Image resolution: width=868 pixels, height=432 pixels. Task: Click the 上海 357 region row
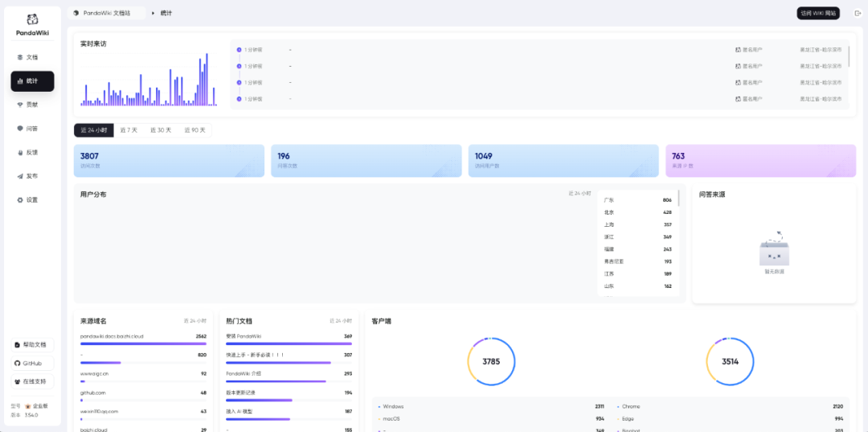(x=637, y=224)
